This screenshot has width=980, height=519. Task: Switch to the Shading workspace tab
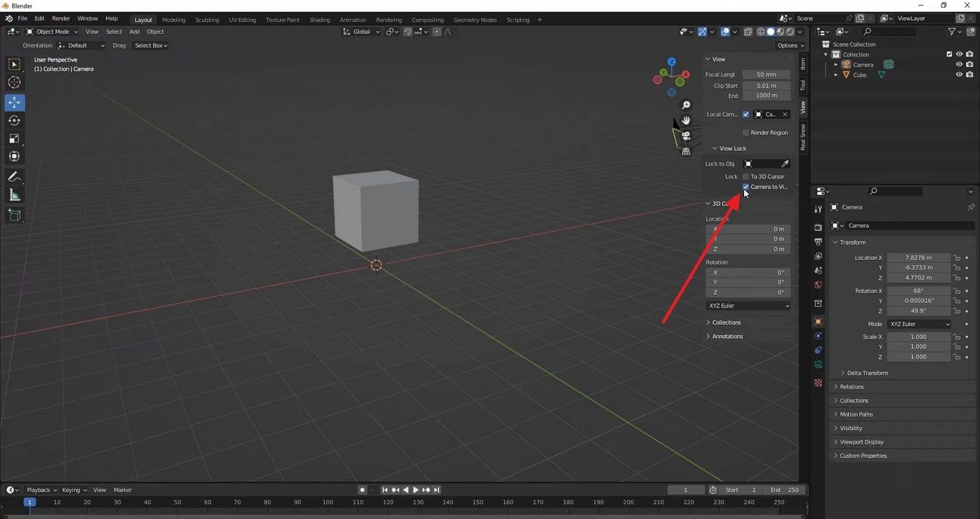(320, 19)
